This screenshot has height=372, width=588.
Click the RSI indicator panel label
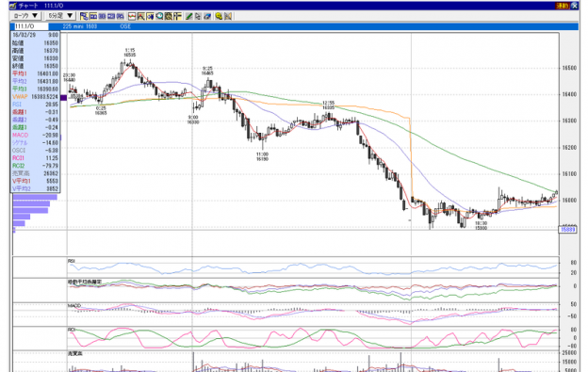click(x=72, y=261)
